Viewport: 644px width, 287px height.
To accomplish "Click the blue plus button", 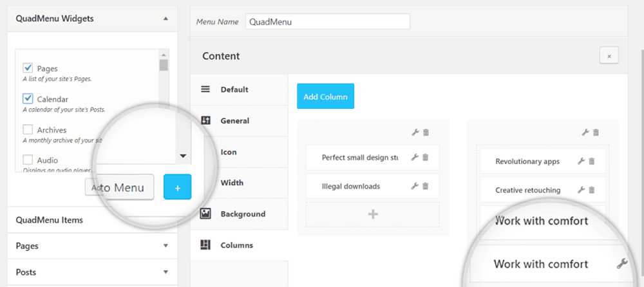I will click(178, 187).
